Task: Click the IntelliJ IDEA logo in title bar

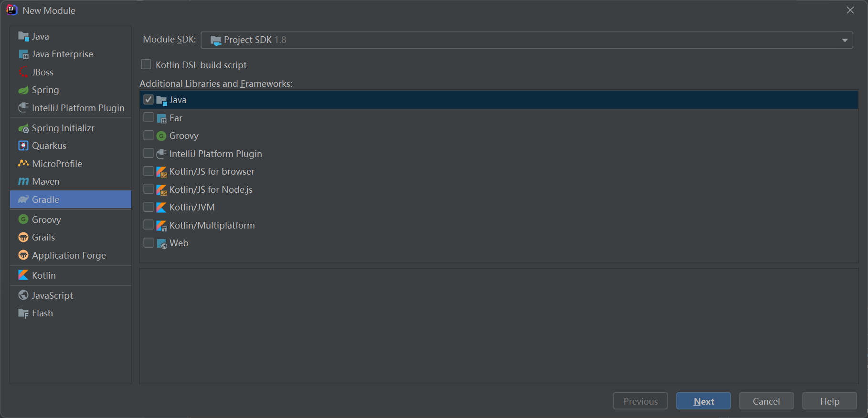Action: (x=12, y=10)
